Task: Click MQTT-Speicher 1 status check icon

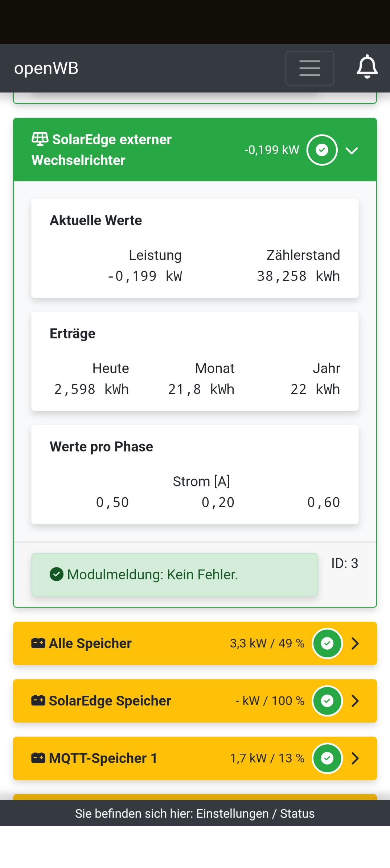Action: (x=327, y=758)
